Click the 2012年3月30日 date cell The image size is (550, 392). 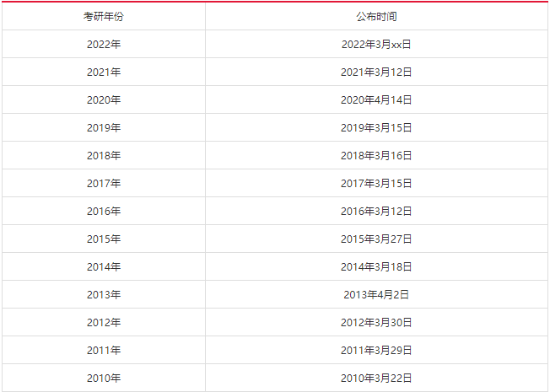(x=376, y=322)
